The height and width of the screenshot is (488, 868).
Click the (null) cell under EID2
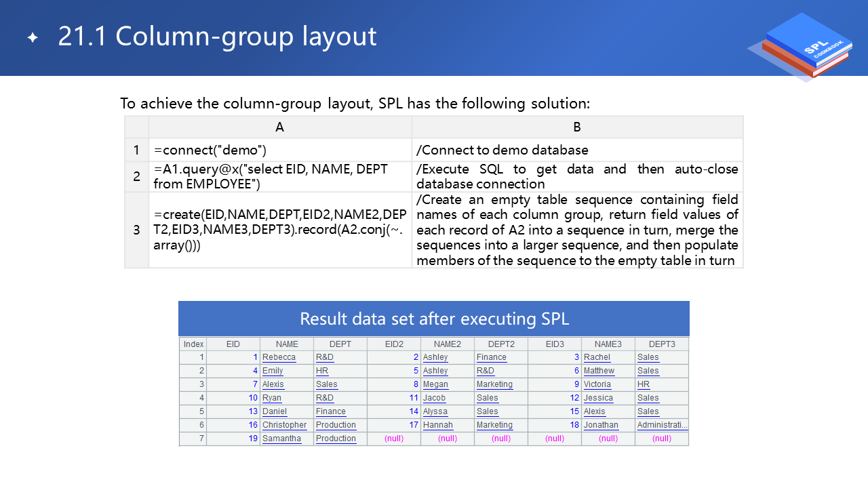tap(393, 439)
